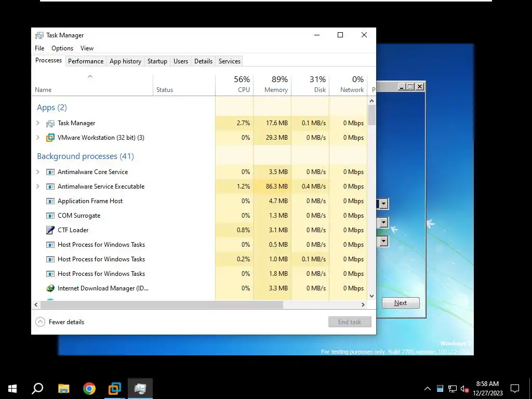Click the horizontal scrollbar left arrow
532x399 pixels.
tap(36, 304)
